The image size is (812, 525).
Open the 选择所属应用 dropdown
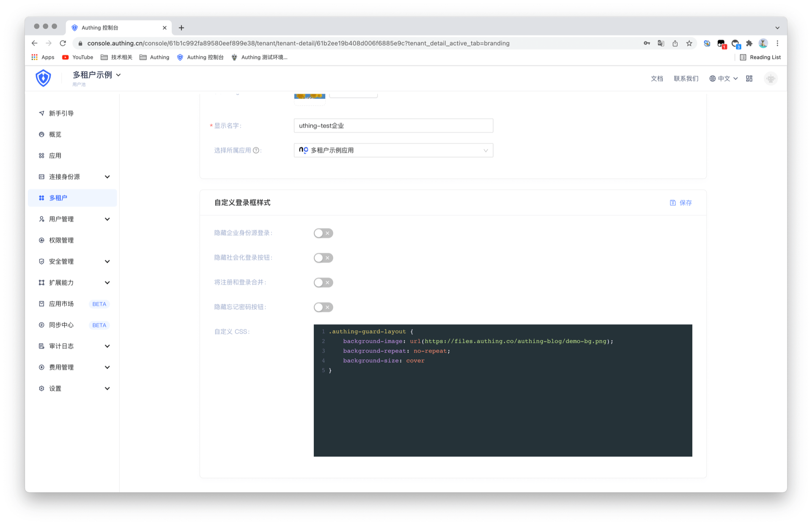pos(393,150)
